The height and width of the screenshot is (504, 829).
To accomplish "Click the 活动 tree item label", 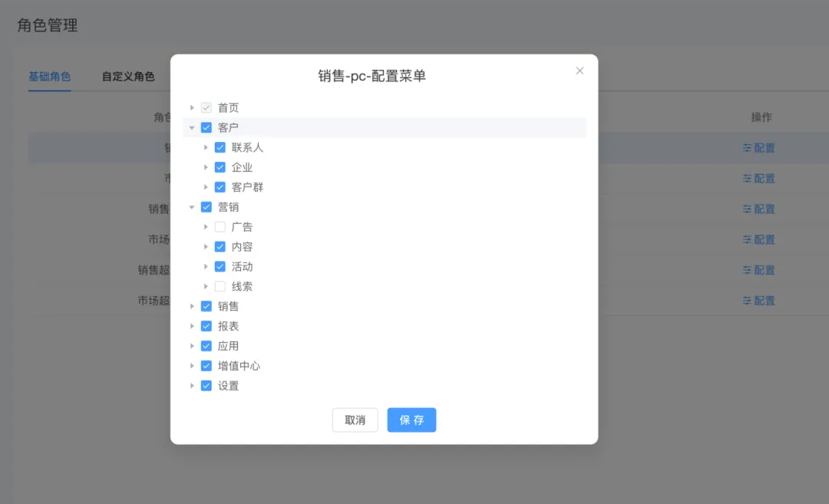I will (x=242, y=267).
